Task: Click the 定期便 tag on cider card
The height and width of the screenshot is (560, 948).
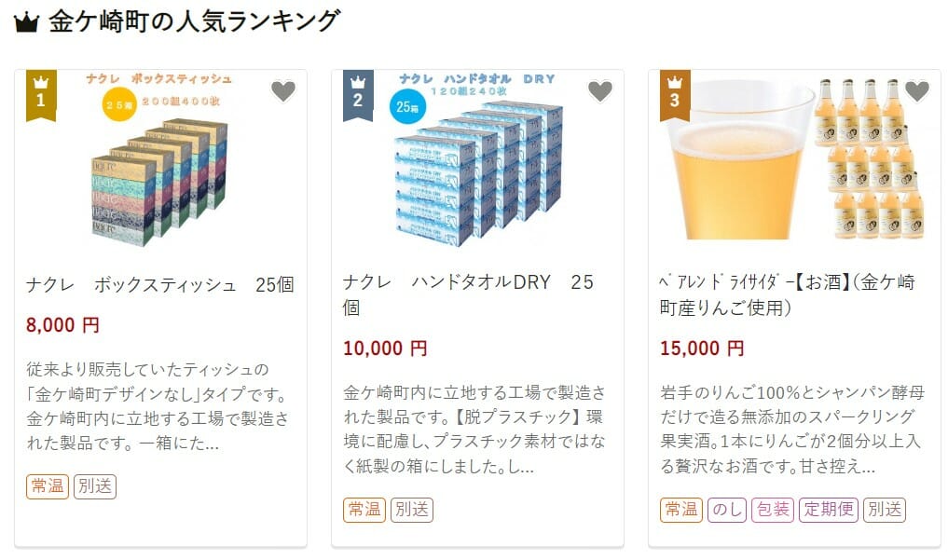Action: pos(829,510)
